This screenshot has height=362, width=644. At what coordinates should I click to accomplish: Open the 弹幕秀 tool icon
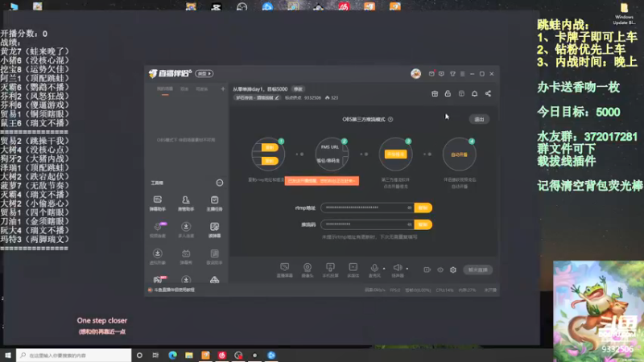click(x=186, y=257)
